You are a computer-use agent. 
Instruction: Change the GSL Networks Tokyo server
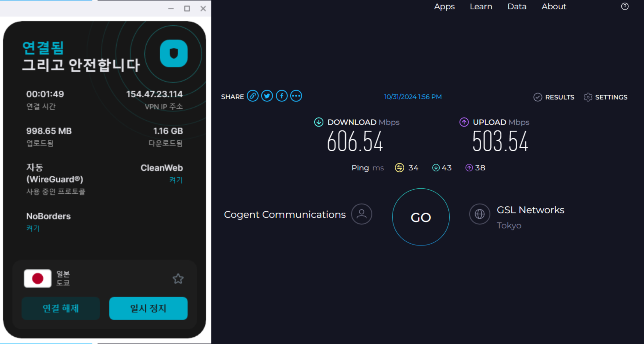530,210
